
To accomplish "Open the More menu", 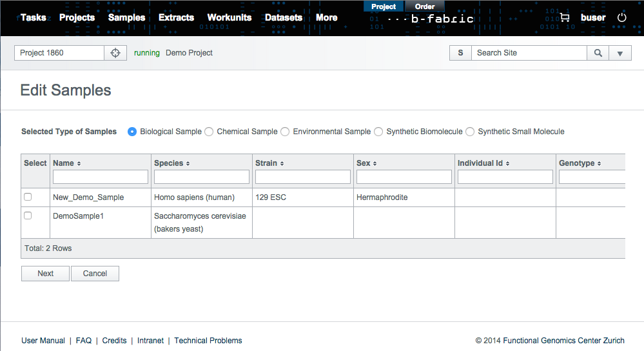I will pyautogui.click(x=327, y=17).
